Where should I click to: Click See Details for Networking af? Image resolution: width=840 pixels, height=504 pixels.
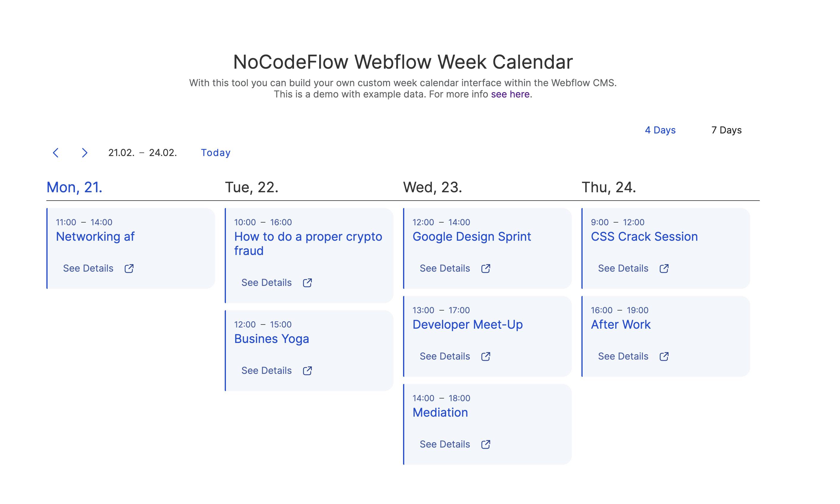(88, 268)
